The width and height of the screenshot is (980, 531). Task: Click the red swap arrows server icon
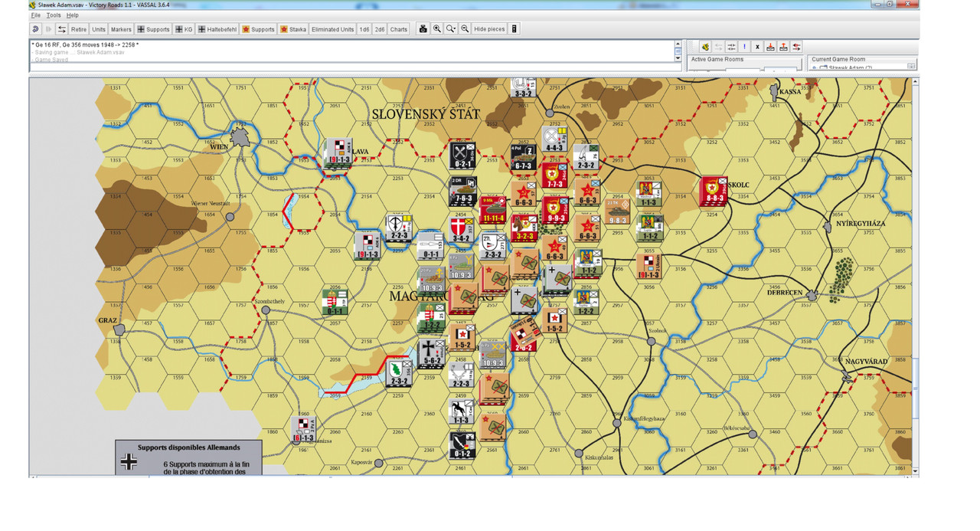[797, 47]
